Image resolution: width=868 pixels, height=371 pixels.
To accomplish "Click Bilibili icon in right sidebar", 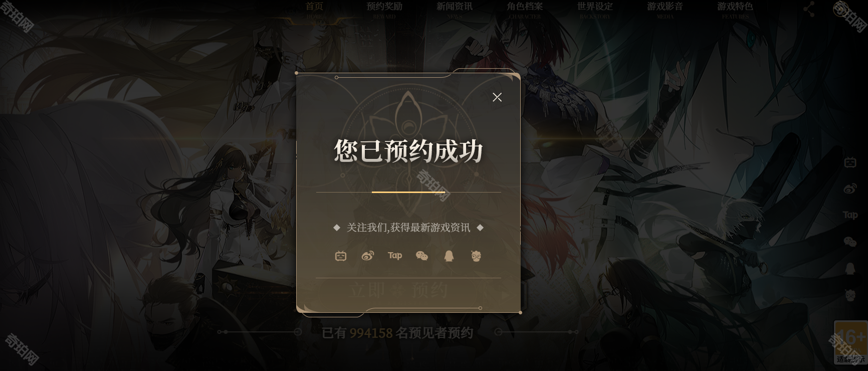I will tap(850, 162).
